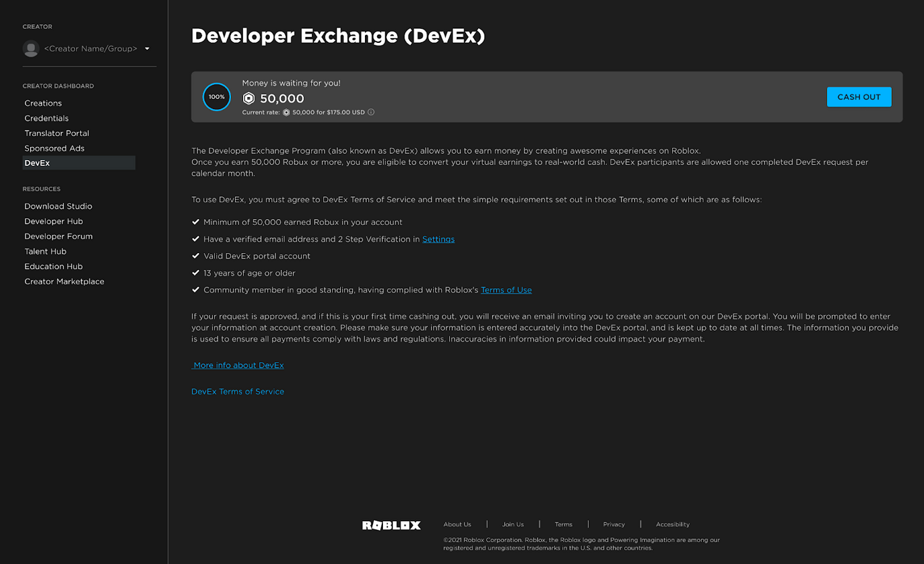Open Creations from the sidebar
This screenshot has width=924, height=564.
coord(43,102)
